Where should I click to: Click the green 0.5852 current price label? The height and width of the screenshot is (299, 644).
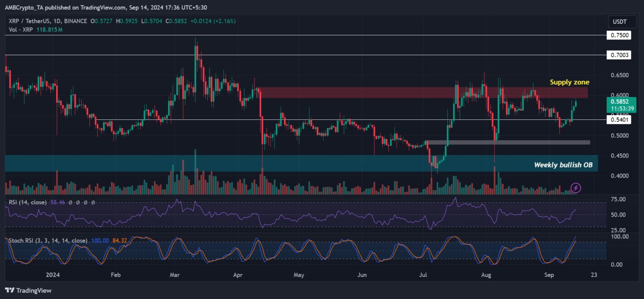pos(621,101)
